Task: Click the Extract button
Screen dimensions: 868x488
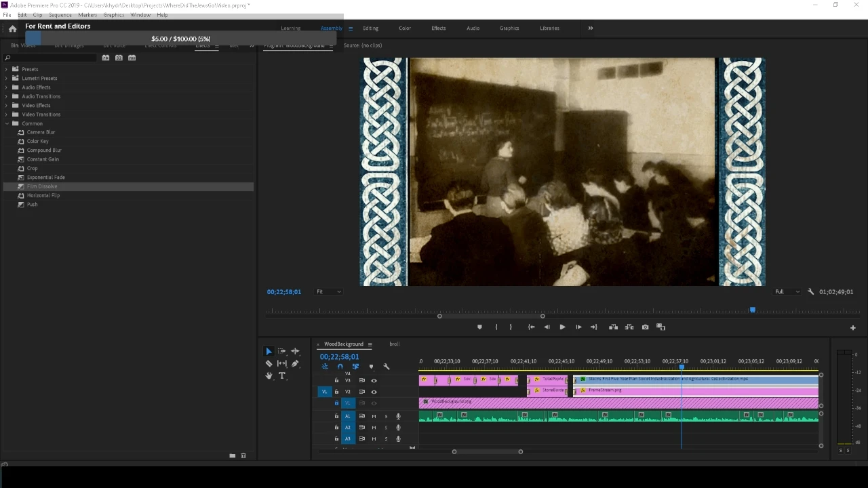Action: coord(629,327)
